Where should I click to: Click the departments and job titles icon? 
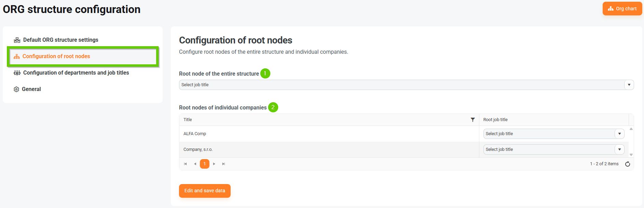(17, 73)
